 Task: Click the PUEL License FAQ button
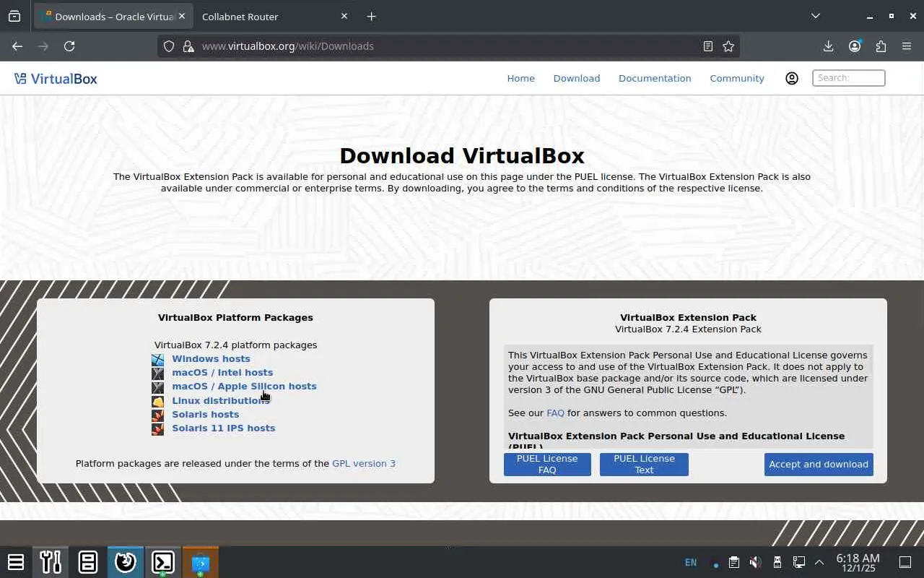click(547, 465)
